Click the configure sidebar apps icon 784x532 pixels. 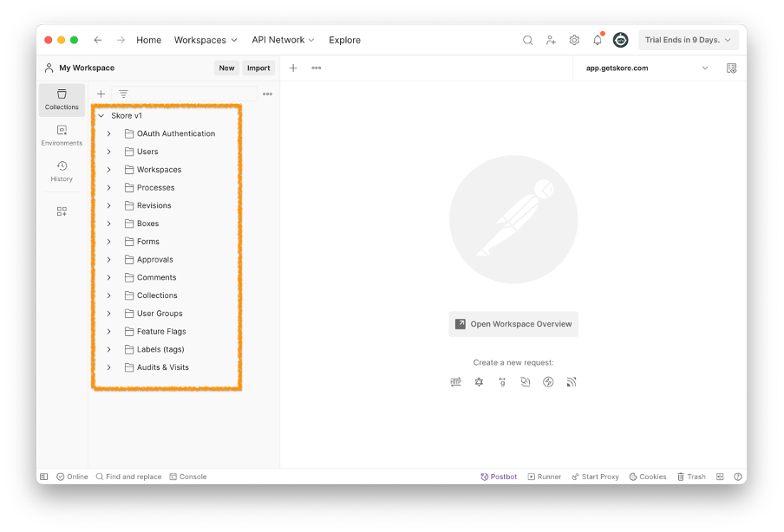(62, 211)
